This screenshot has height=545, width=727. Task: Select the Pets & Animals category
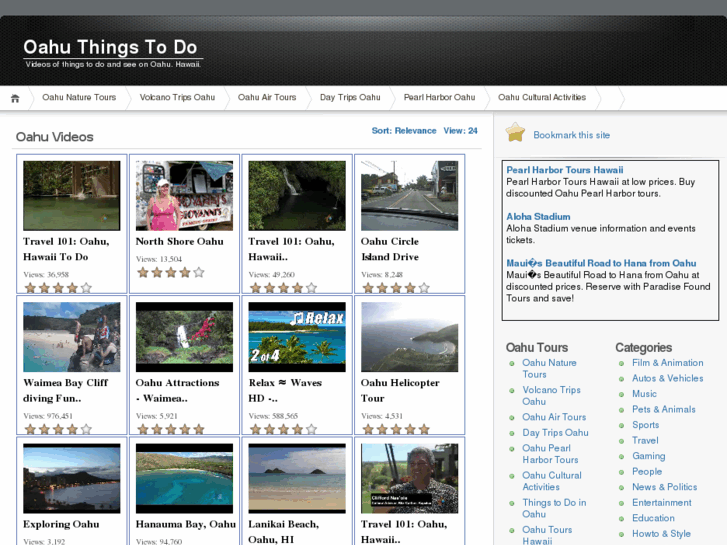coord(664,410)
